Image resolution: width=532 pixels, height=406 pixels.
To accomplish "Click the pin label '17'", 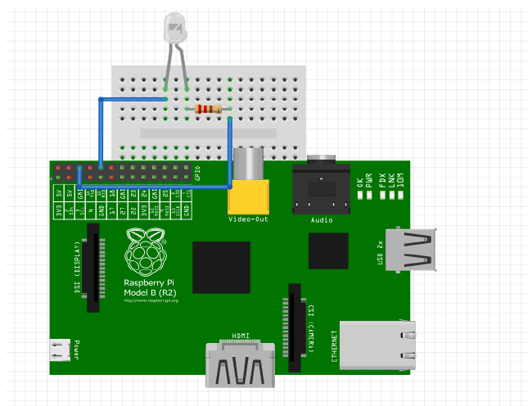I will (111, 211).
